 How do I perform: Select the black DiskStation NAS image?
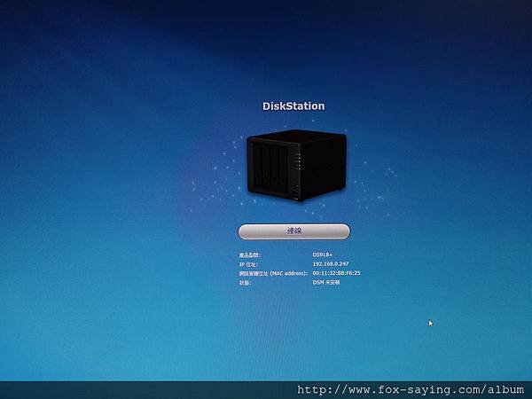click(297, 166)
